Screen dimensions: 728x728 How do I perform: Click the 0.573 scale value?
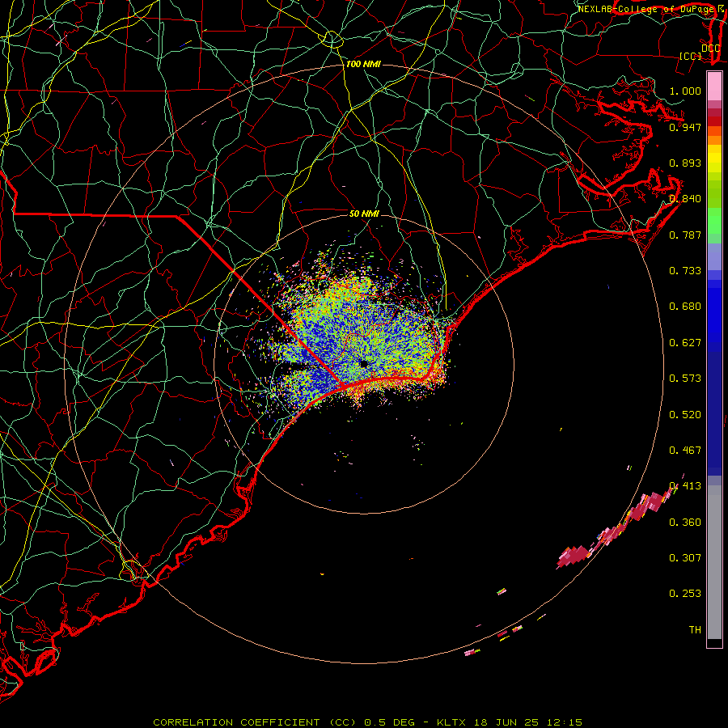tap(685, 379)
